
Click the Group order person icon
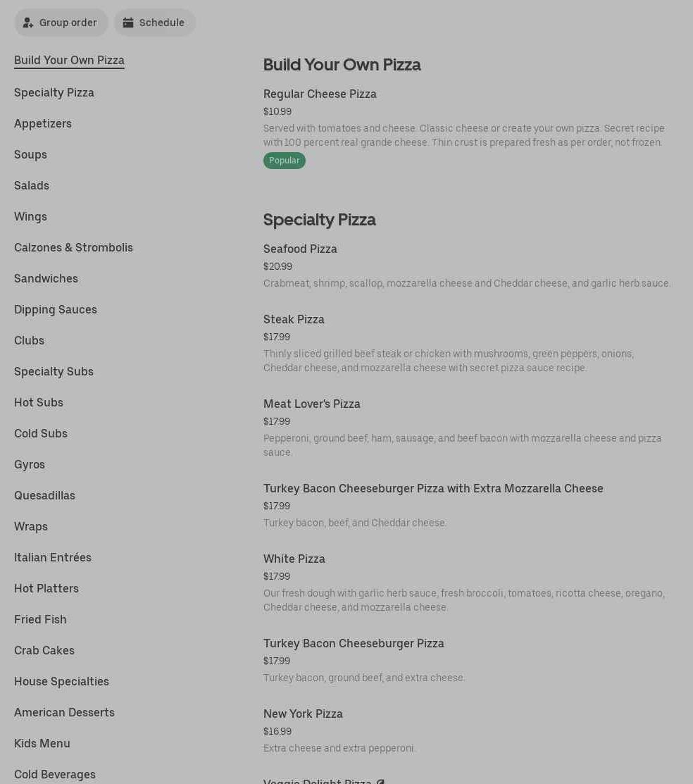(28, 23)
